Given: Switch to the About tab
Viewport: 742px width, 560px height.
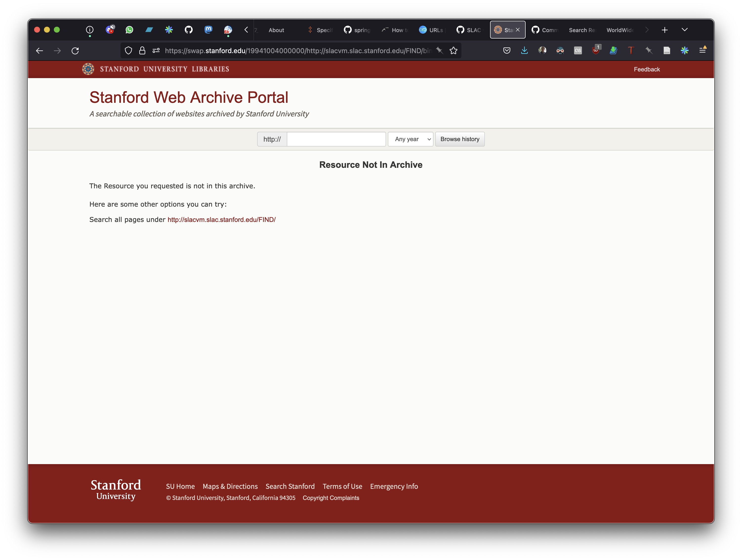Looking at the screenshot, I should coord(276,30).
